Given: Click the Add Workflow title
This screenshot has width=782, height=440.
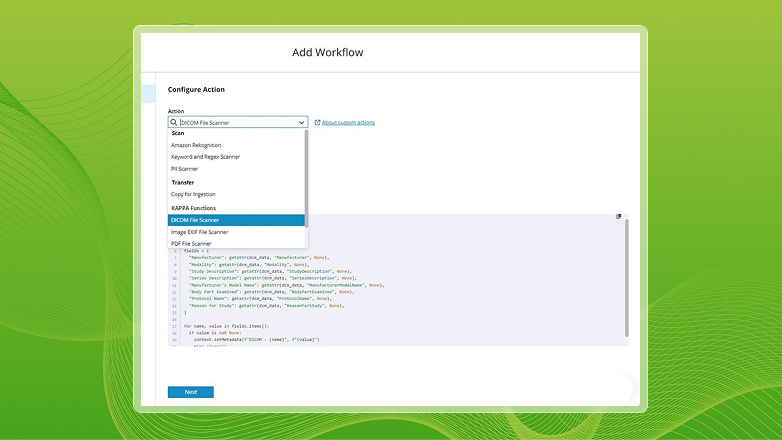Looking at the screenshot, I should click(x=328, y=52).
